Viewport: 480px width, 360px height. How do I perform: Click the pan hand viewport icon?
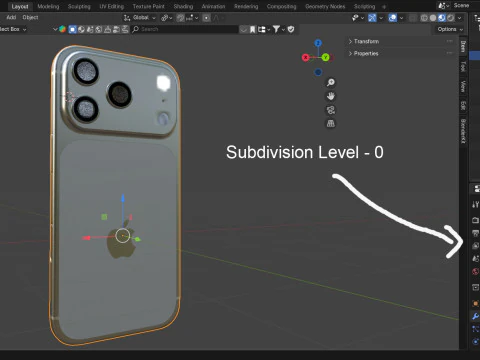point(330,96)
